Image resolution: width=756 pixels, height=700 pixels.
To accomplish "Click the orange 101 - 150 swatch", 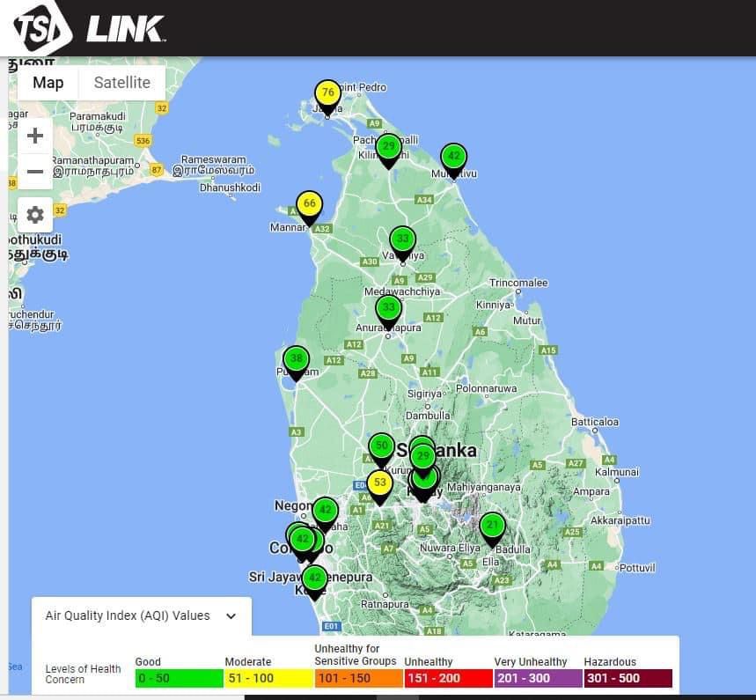I will (358, 678).
